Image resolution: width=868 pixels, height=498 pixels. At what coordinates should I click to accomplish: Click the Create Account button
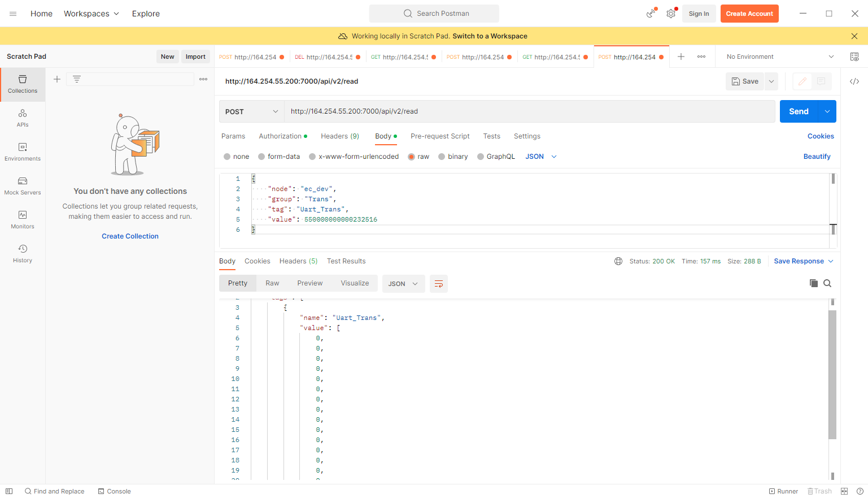[x=749, y=14]
